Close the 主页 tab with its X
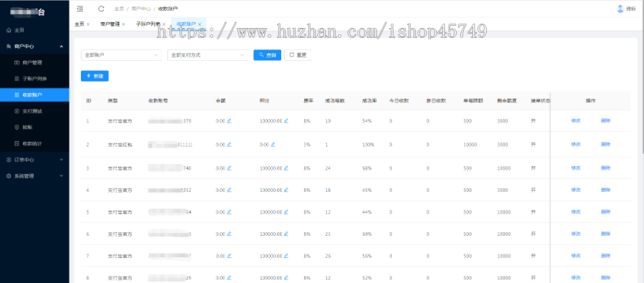The image size is (644, 283). pos(88,24)
